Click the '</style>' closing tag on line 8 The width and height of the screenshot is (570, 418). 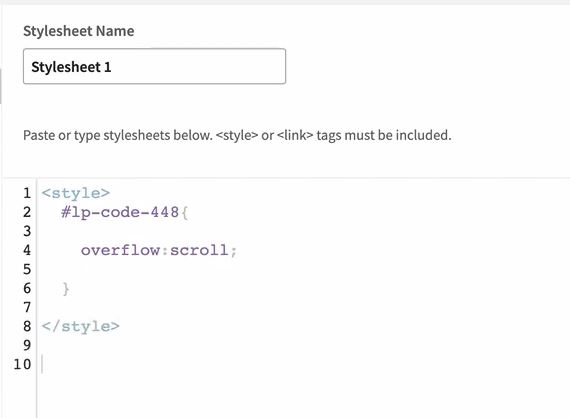80,326
